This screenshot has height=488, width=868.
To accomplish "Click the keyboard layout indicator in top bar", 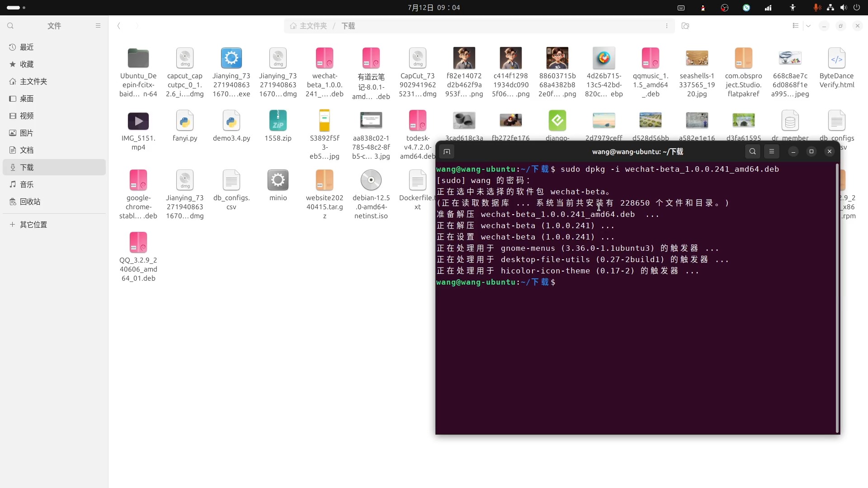I will (x=681, y=8).
